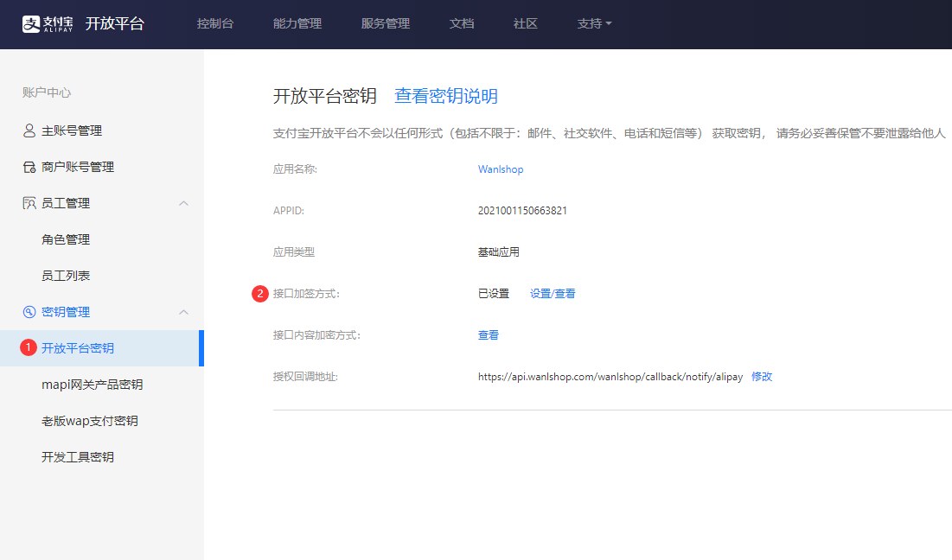Open 文档 in the top menu
Image resolution: width=952 pixels, height=560 pixels.
click(462, 23)
